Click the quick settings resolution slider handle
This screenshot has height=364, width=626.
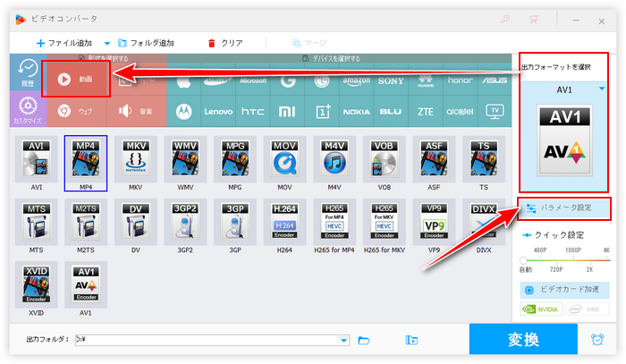click(523, 260)
